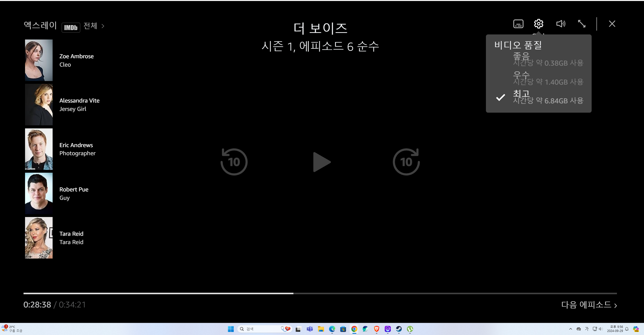Skip forward 10 seconds
The width and height of the screenshot is (644, 335).
(406, 162)
